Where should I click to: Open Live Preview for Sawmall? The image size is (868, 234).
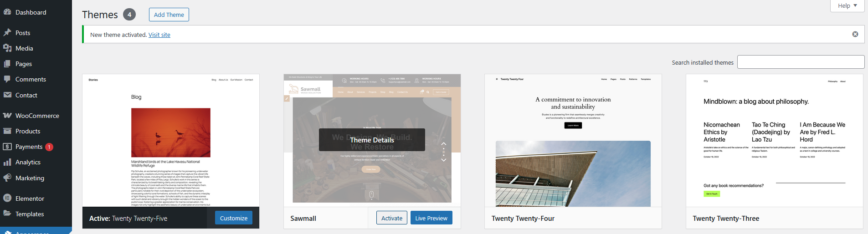[x=431, y=218]
